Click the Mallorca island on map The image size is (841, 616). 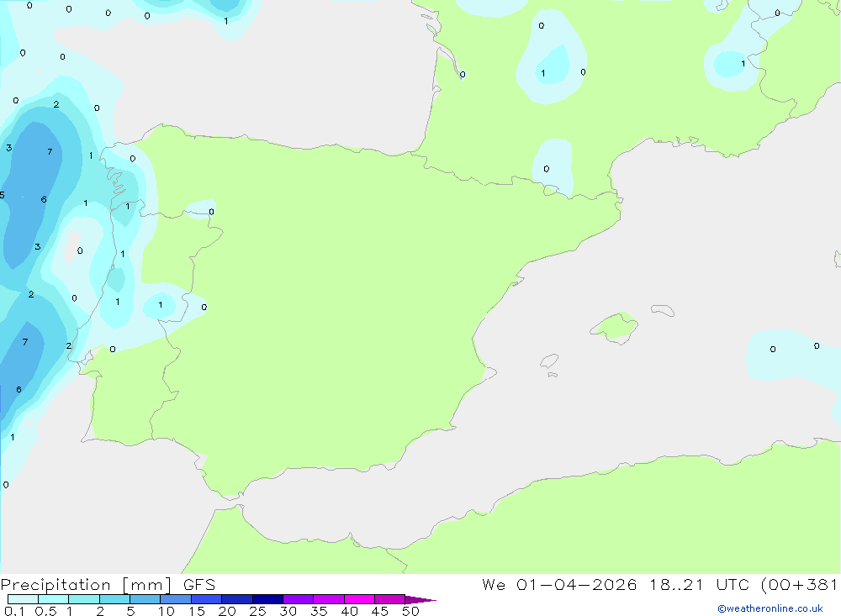[615, 328]
